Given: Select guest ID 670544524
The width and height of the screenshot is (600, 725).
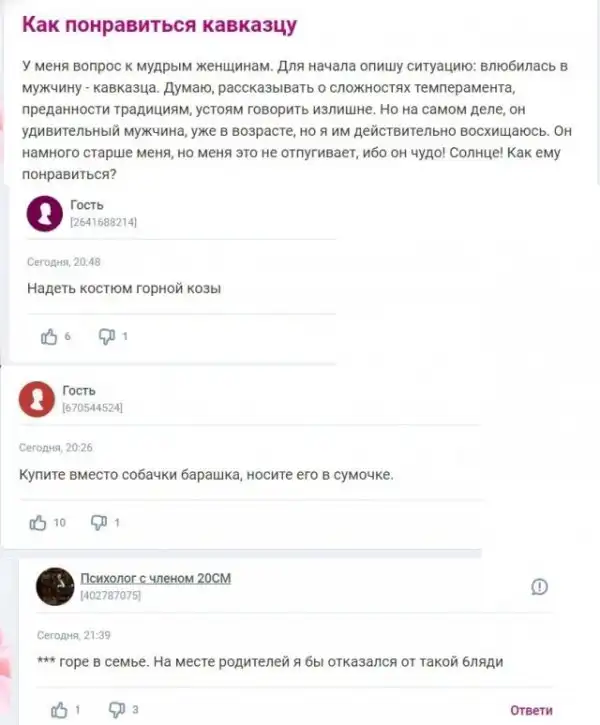Looking at the screenshot, I should 92,408.
